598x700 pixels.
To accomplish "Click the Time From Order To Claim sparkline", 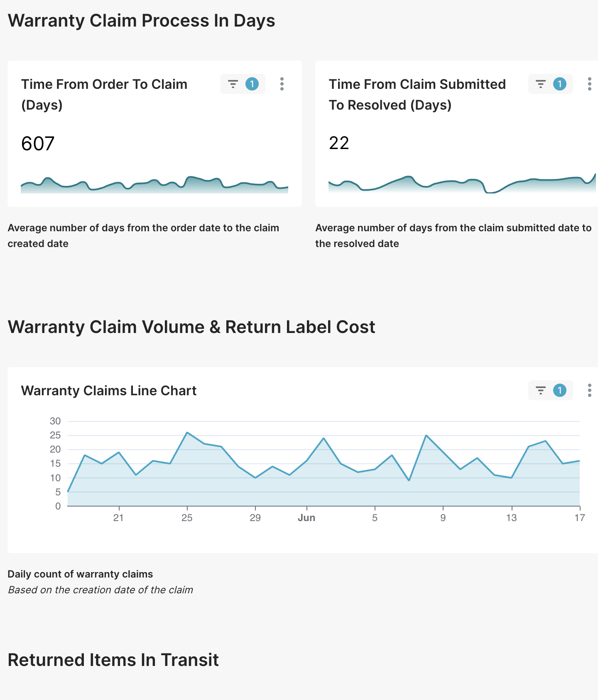I will [154, 185].
